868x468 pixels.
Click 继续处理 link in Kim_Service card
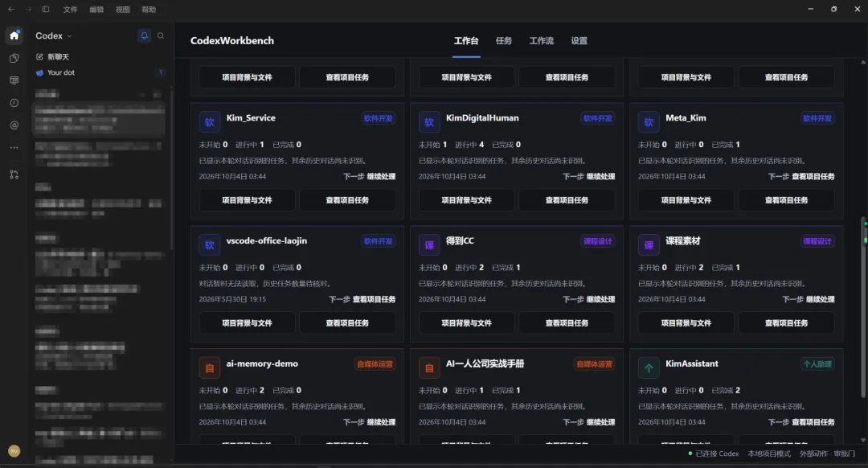381,177
